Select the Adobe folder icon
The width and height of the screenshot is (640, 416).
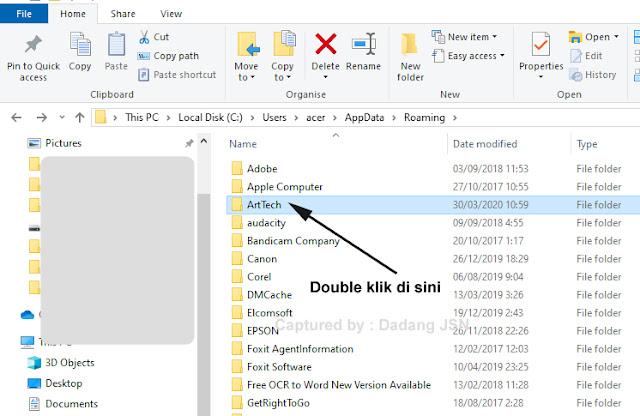(x=237, y=169)
